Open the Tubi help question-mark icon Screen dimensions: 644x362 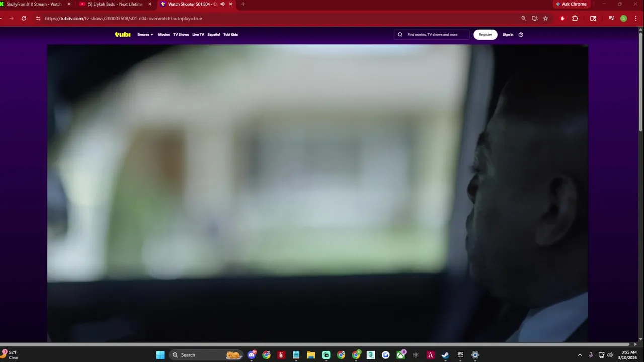[521, 34]
